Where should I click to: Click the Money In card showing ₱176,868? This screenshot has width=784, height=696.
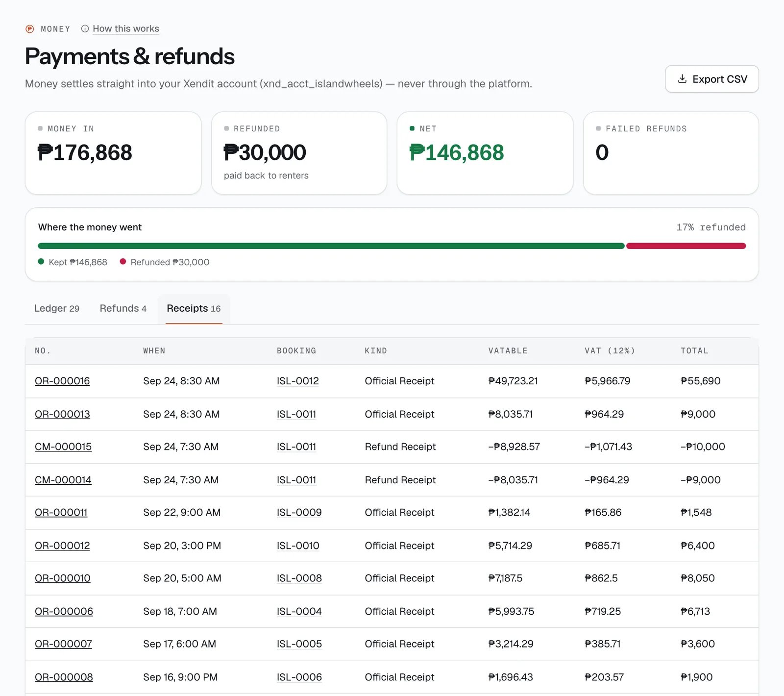[x=113, y=153]
